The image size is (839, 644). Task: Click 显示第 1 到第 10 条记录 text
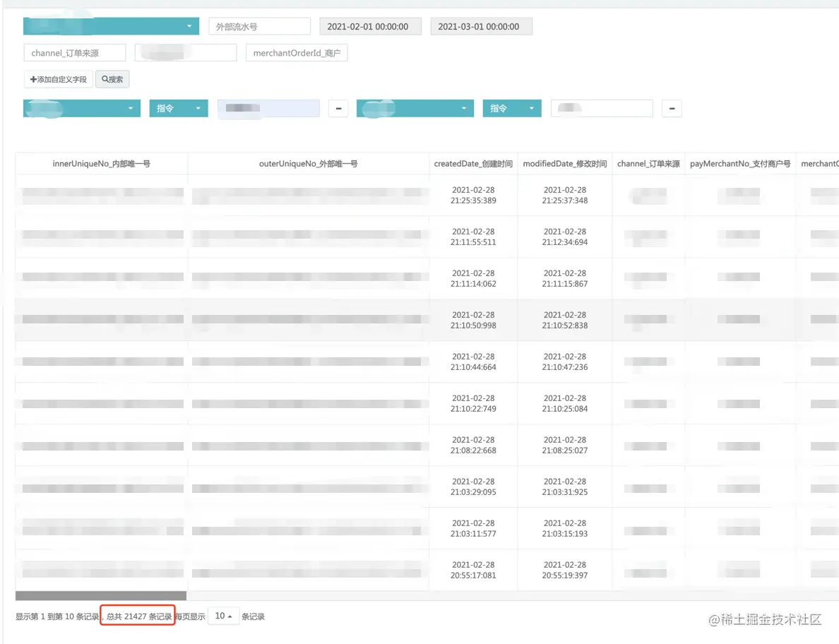point(57,616)
